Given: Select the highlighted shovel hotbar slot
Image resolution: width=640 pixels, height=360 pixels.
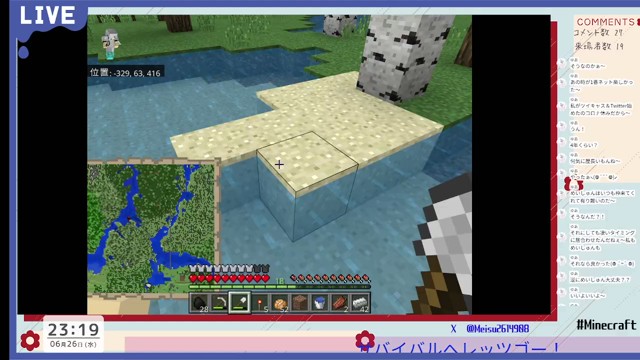Looking at the screenshot, I should tap(240, 303).
